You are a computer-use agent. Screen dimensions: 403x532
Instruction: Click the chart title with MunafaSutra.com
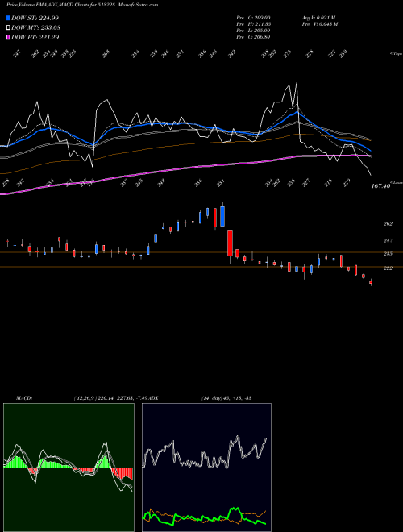point(82,5)
